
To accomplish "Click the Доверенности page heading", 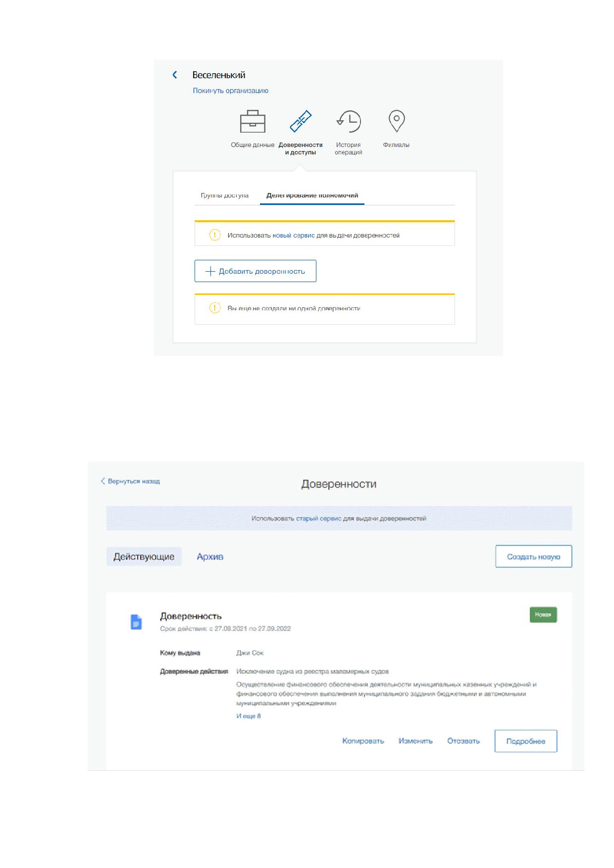I will [339, 484].
